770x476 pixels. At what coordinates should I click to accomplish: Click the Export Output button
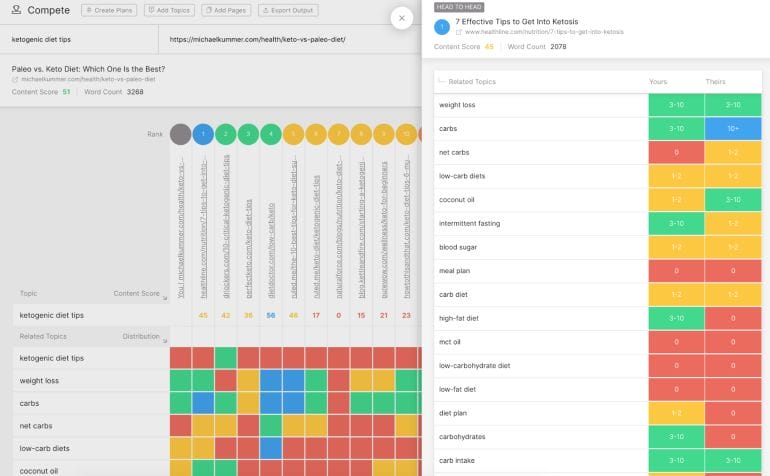click(x=288, y=10)
